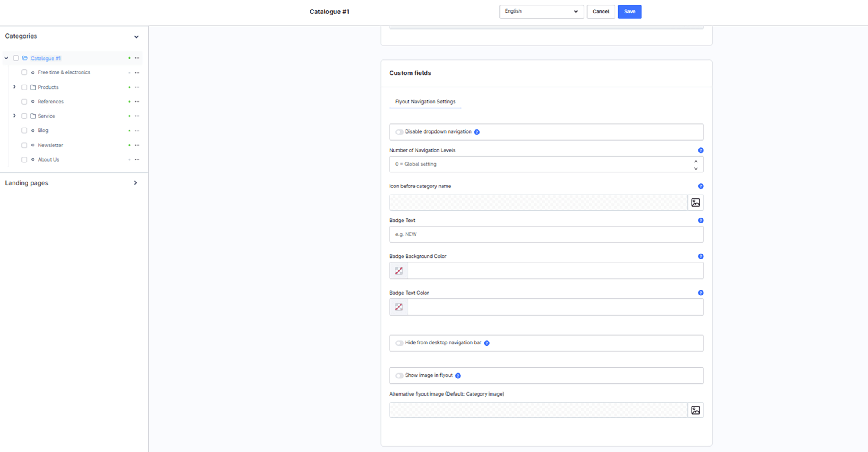This screenshot has height=452, width=868.
Task: Show help for Icon before category name
Action: click(x=700, y=186)
